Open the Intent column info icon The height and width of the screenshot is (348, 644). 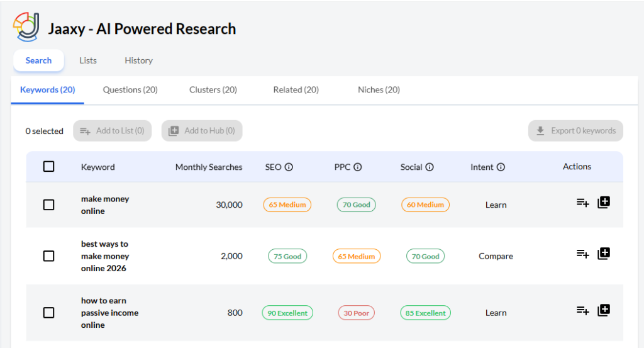click(x=501, y=167)
